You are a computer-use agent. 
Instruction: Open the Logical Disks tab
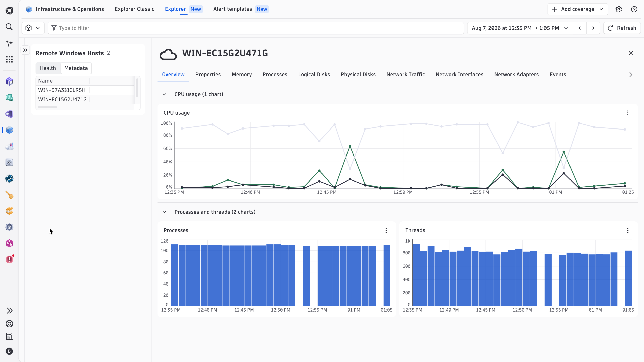tap(314, 75)
